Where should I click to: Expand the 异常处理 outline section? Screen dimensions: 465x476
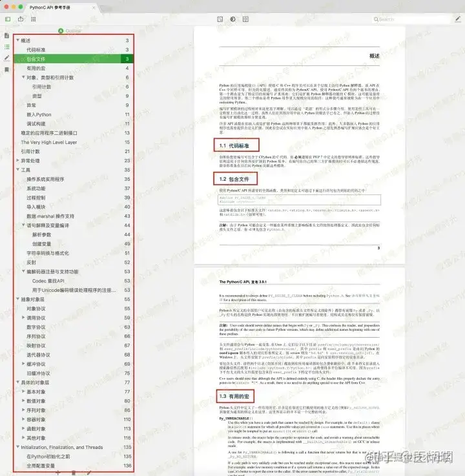pos(17,160)
